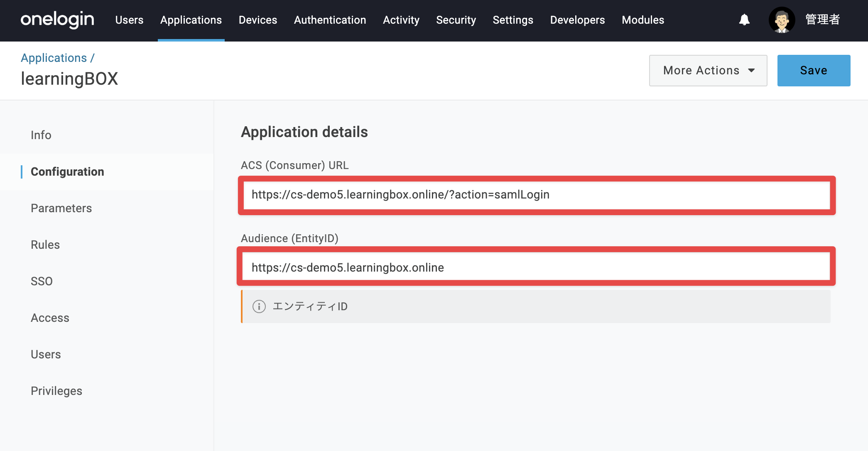This screenshot has width=868, height=451.
Task: Open the admin profile avatar
Action: tap(782, 20)
